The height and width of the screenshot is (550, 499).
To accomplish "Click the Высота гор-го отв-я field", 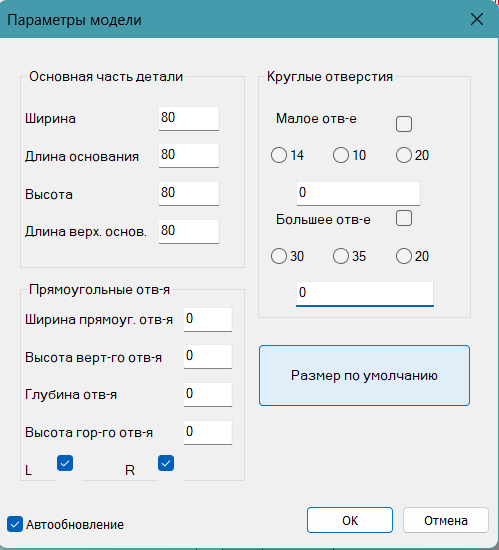I will click(208, 432).
